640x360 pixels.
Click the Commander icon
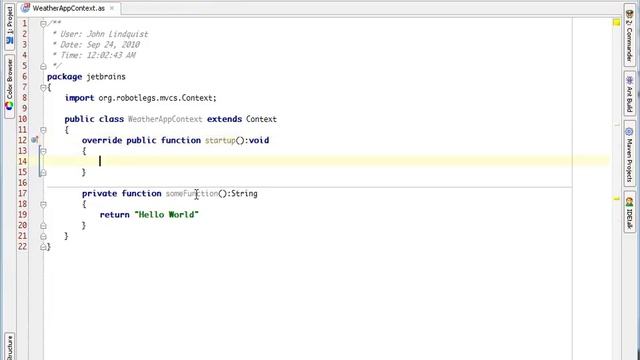pos(629,14)
